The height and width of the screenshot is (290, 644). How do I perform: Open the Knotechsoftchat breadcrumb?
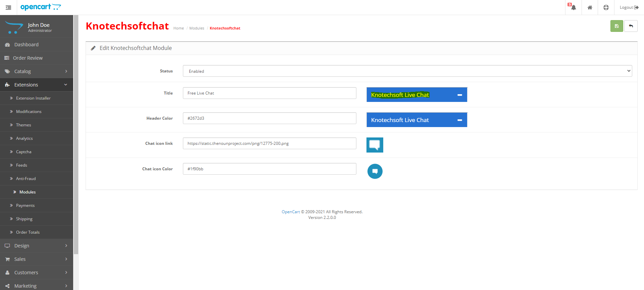click(x=225, y=28)
